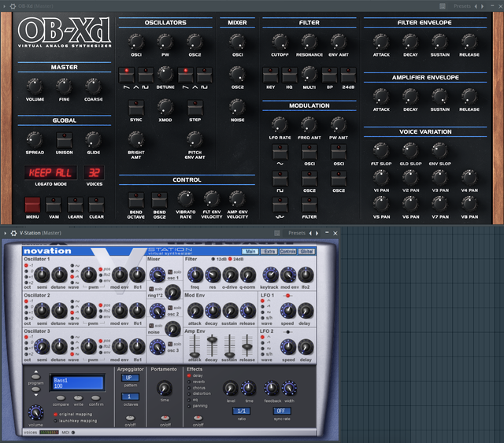This screenshot has width=504, height=443.
Task: Select the delay effect radio in V-Station
Action: click(x=189, y=375)
